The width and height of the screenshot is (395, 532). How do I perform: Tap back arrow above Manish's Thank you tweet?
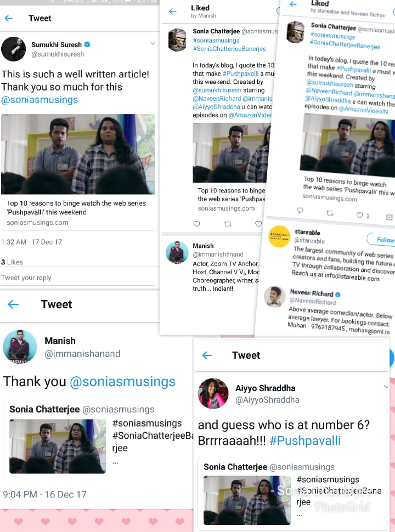13,304
